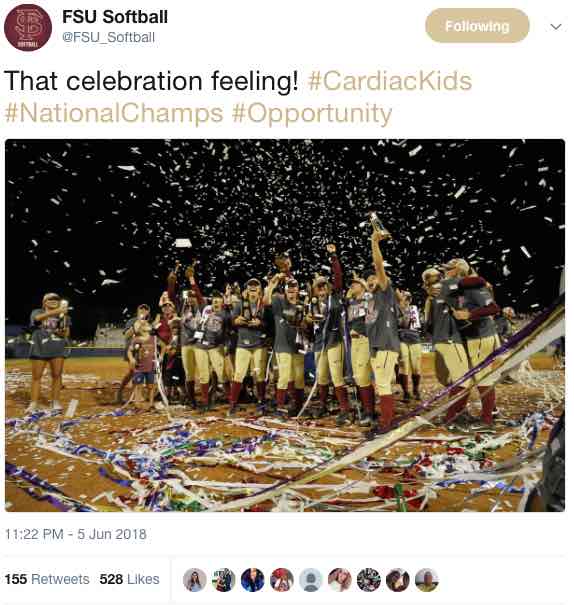Image resolution: width=574 pixels, height=605 pixels.
Task: Open the FSU Softball profile avatar
Action: (28, 27)
